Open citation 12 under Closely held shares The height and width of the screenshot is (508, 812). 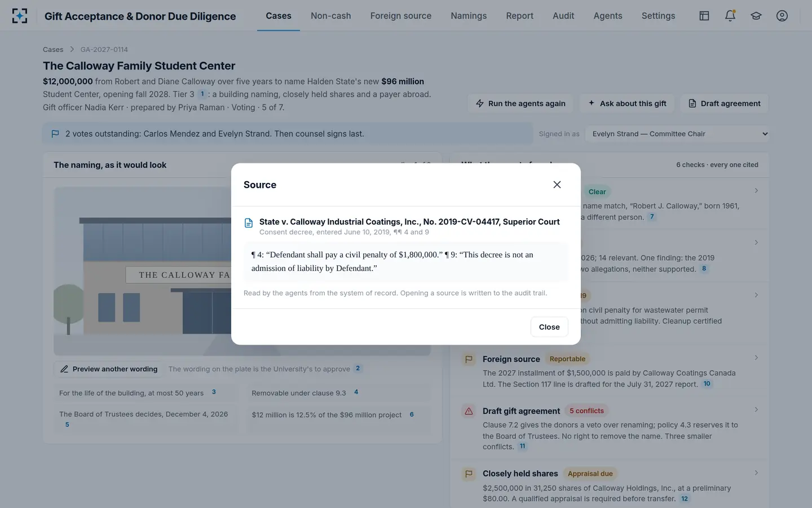click(685, 498)
